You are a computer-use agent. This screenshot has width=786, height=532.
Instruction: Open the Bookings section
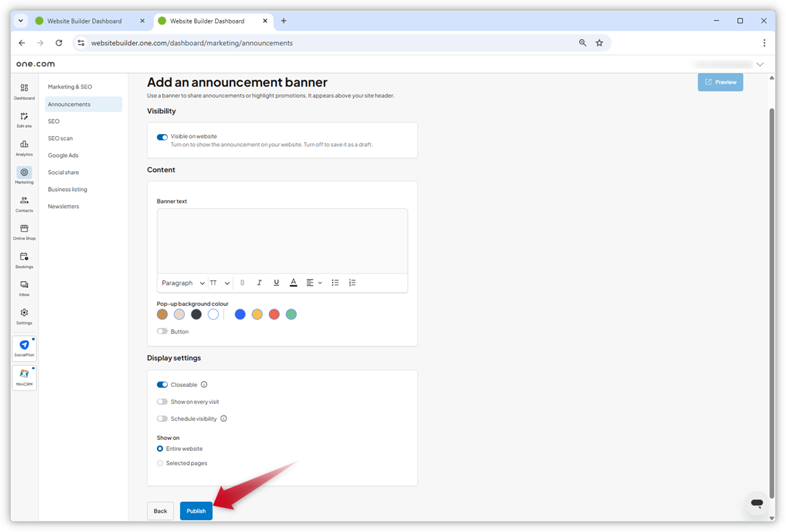(x=24, y=261)
